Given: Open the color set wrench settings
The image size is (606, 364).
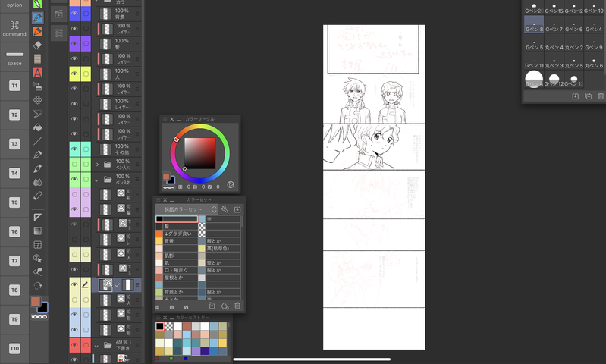Looking at the screenshot, I should 225,209.
